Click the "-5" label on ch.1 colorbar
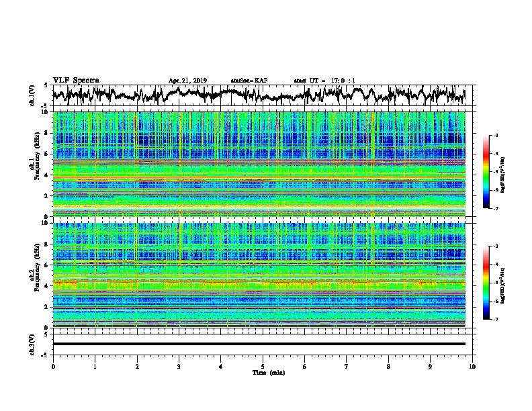Screen dimensions: 532x411 coord(495,172)
